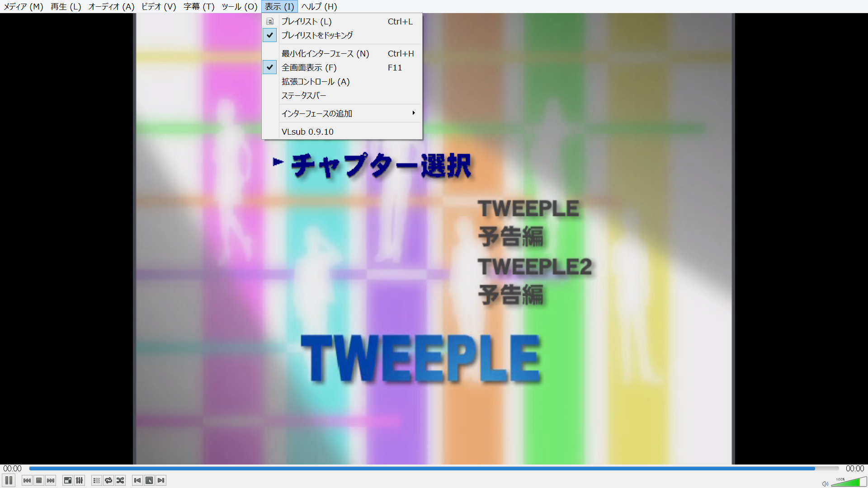Open 再生 (L) menu
The height and width of the screenshot is (488, 868).
[x=66, y=6]
